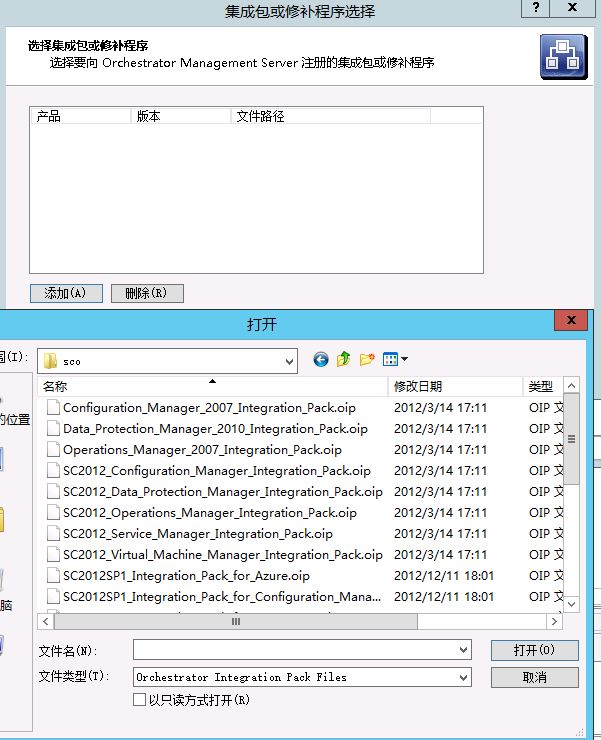Select SC2012SP1_Integration_Pack_for_Azure.oip file name
This screenshot has width=601, height=740.
pyautogui.click(x=186, y=576)
